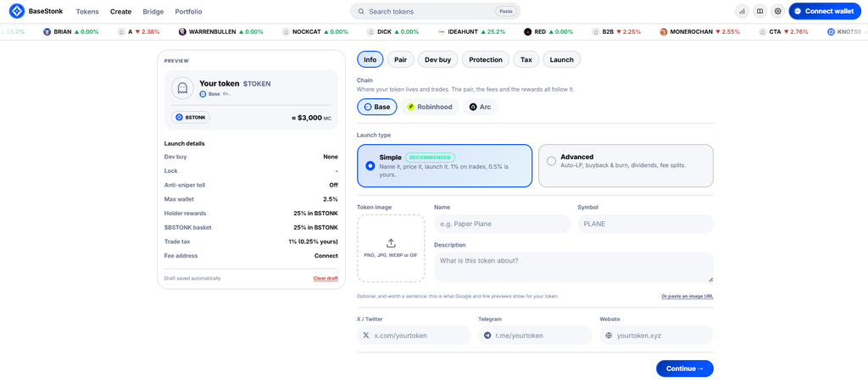Screen dimensions: 868x383
Task: Choose the Arc chain option
Action: tap(480, 107)
